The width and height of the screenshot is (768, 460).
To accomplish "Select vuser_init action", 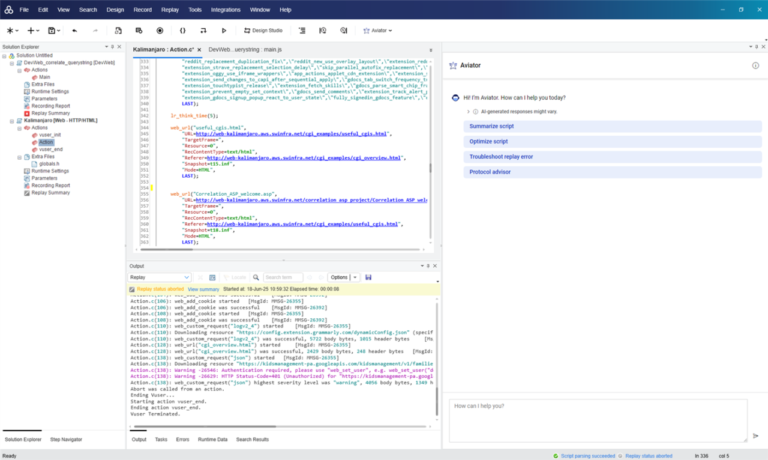I will point(50,135).
